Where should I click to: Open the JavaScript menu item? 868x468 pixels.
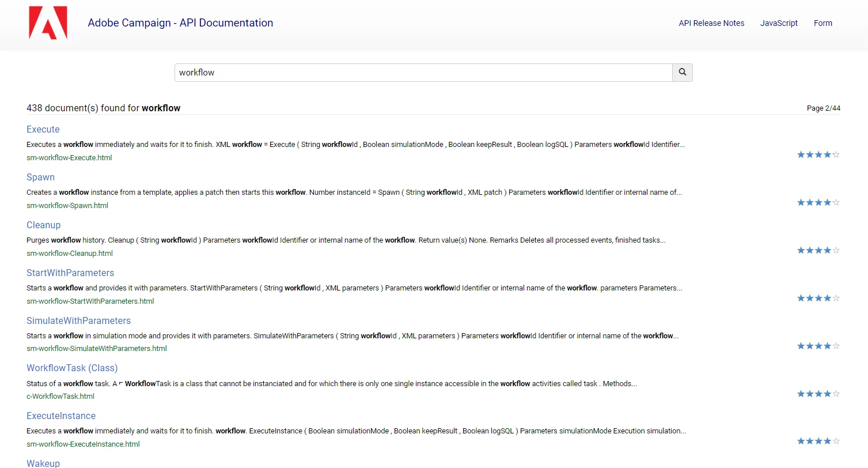(779, 23)
